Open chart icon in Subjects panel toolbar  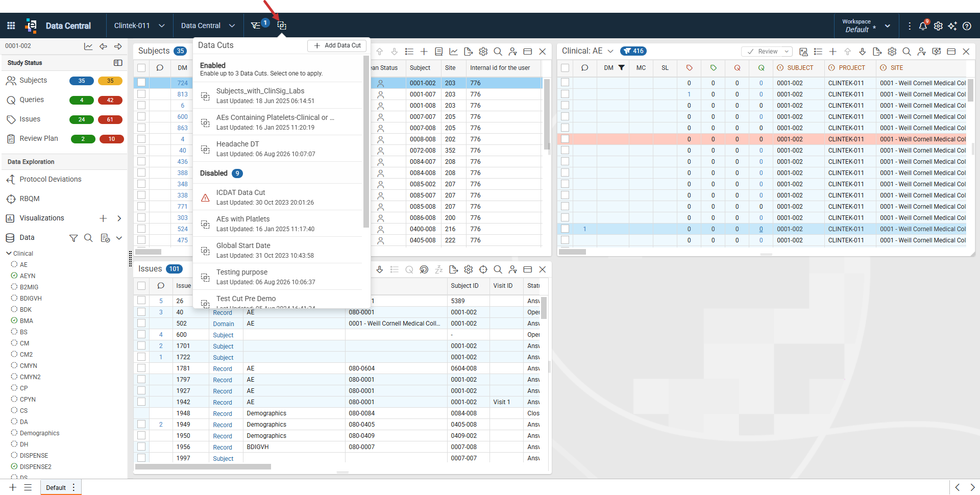[453, 52]
